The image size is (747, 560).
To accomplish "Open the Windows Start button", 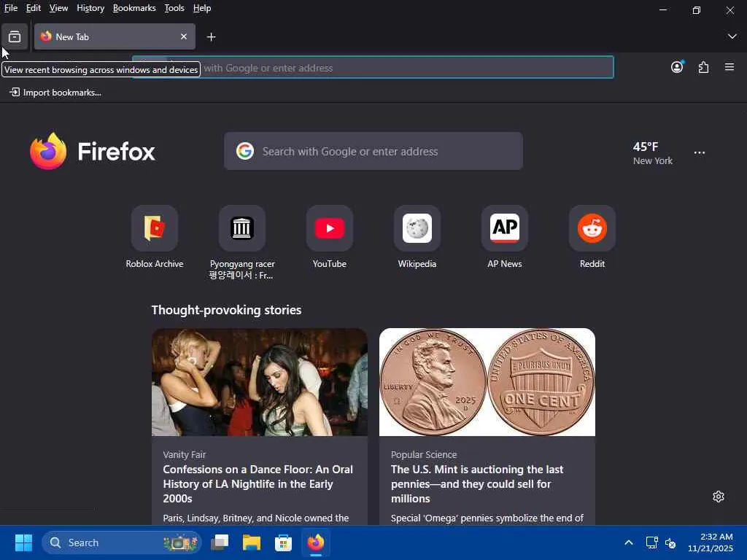I will 23,542.
